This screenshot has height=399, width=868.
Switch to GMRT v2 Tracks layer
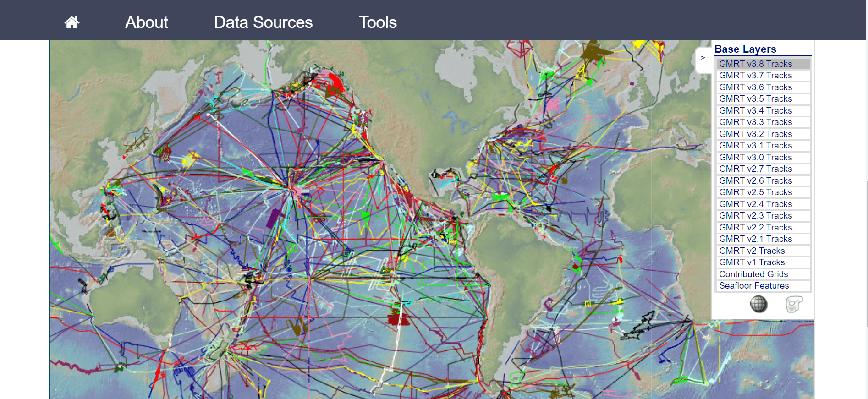[752, 251]
